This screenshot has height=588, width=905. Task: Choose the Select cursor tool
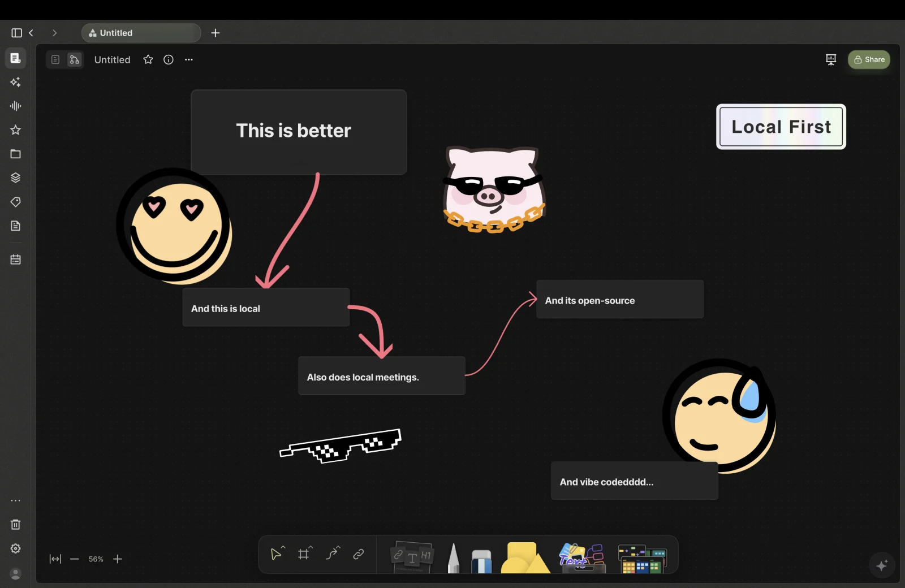[277, 554]
